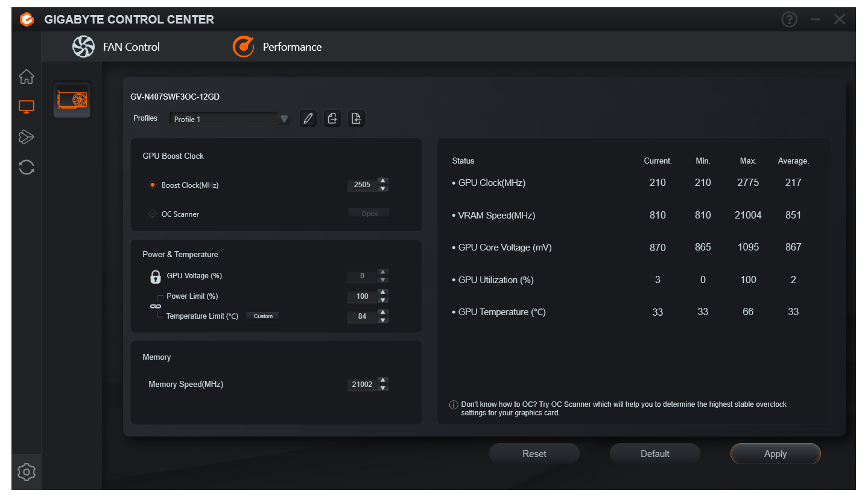868x498 pixels.
Task: Click the Min. column header
Action: point(703,161)
